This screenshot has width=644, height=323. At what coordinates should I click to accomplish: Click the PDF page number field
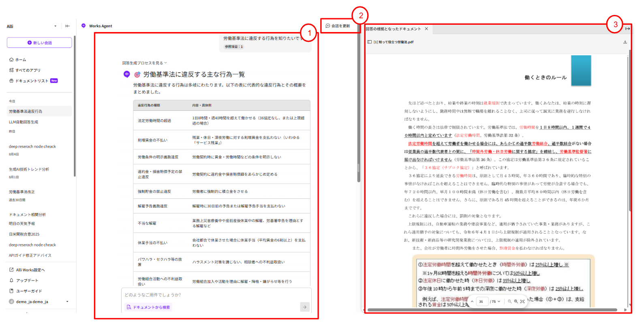(x=481, y=301)
